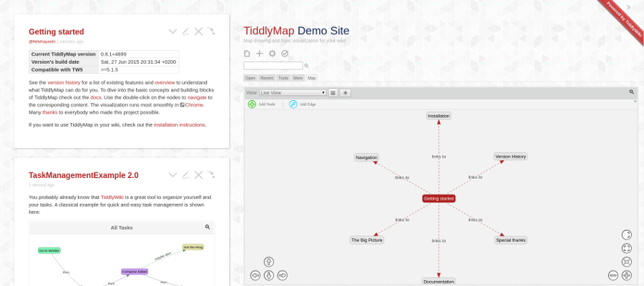This screenshot has height=286, width=644.
Task: Open the navigate link
Action: click(197, 98)
